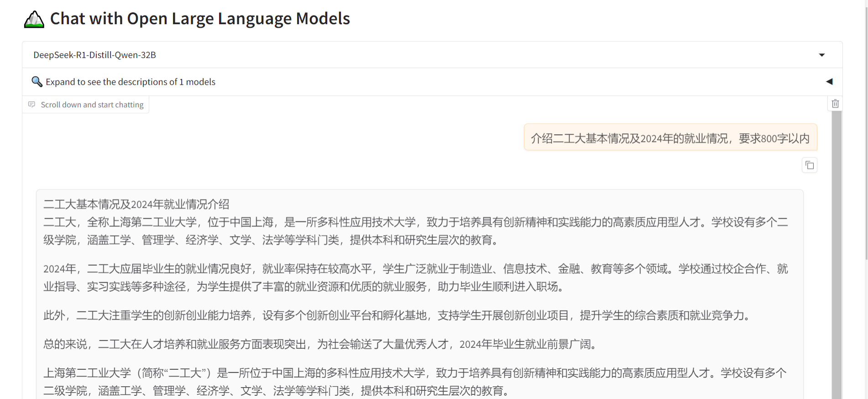Click the response title line "二工大基本情况及2024年就业情况介绍"
868x399 pixels.
[136, 204]
